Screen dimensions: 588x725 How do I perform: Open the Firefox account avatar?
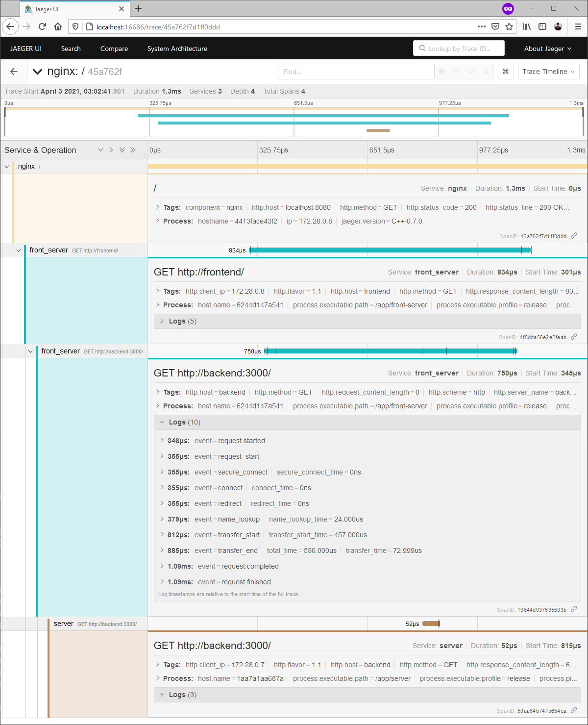pos(558,26)
